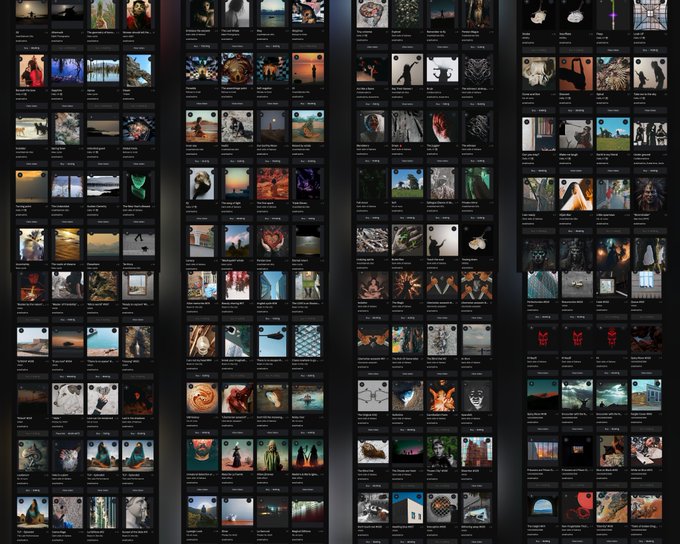Viewport: 680px width, 544px height.
Task: Click button under the woman in red dress artwork
Action: pos(32,106)
